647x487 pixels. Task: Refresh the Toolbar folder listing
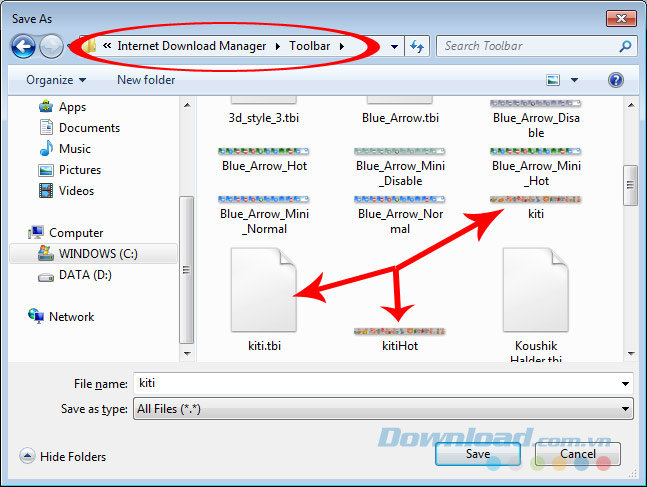[x=417, y=46]
